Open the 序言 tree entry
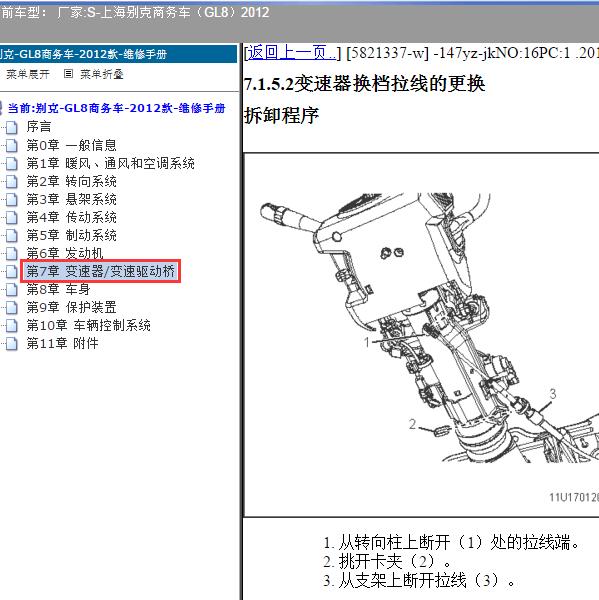This screenshot has width=599, height=600. (39, 127)
